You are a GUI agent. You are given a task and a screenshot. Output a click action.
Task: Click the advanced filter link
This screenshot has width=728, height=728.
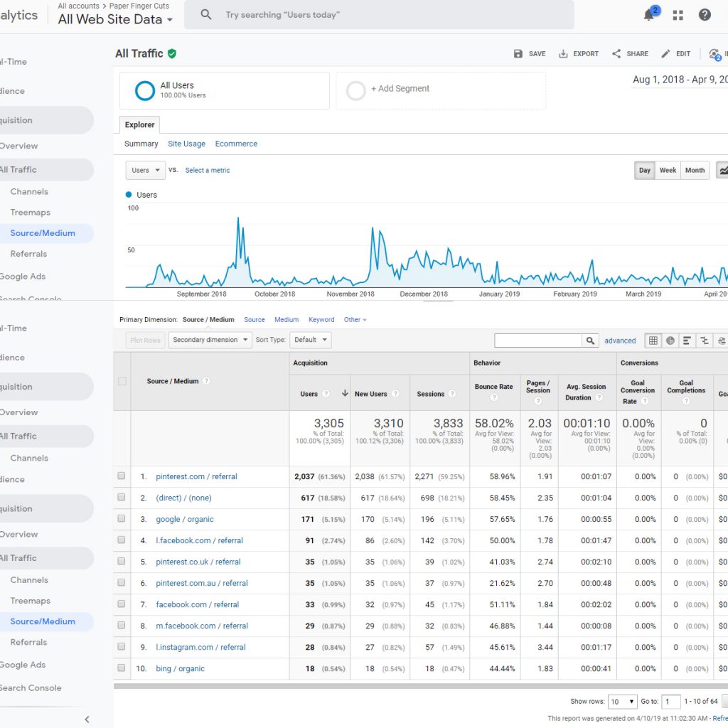620,341
